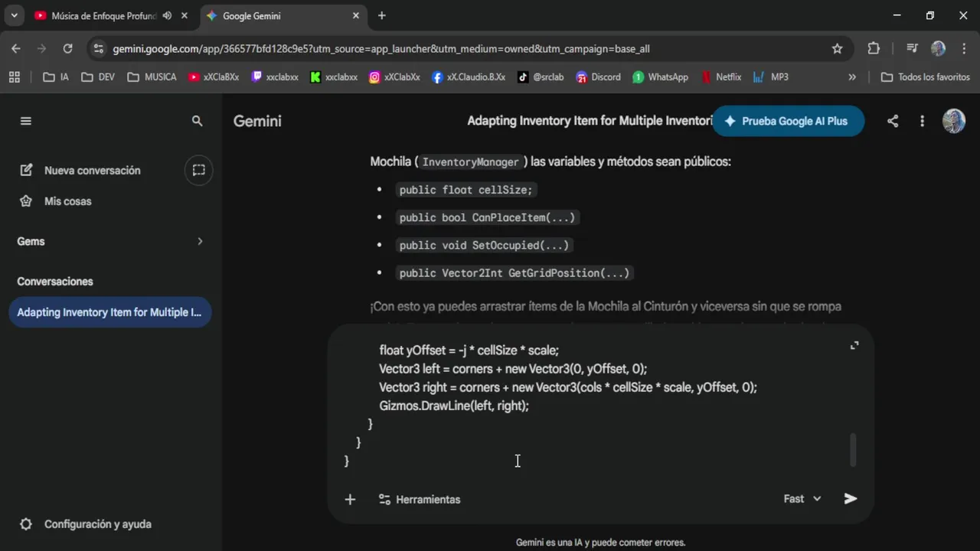
Task: Open the conversation three-dot options menu
Action: (x=922, y=121)
